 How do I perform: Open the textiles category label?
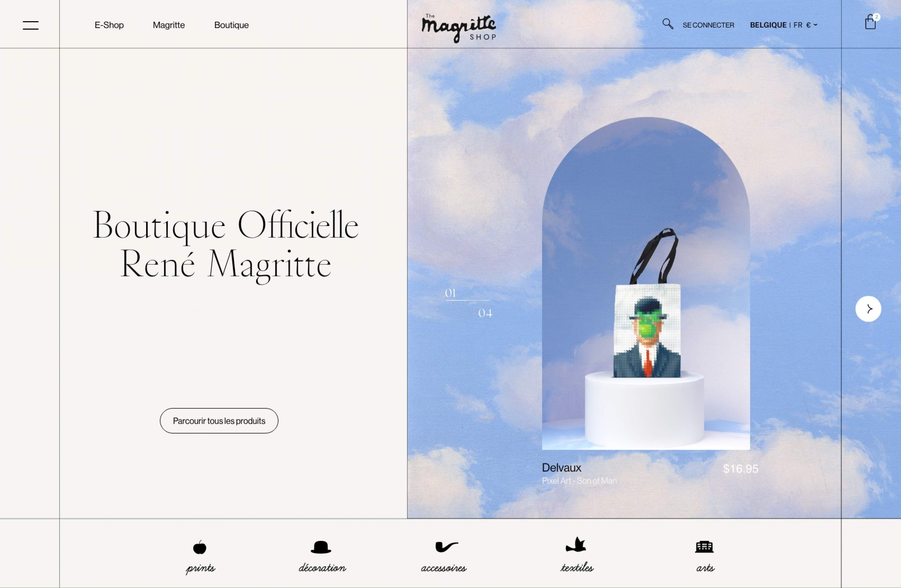tap(577, 568)
